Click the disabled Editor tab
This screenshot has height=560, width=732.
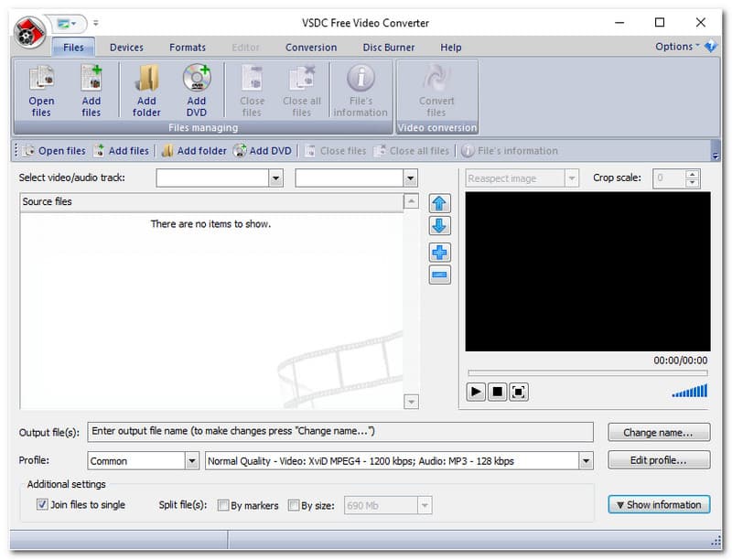pyautogui.click(x=245, y=48)
